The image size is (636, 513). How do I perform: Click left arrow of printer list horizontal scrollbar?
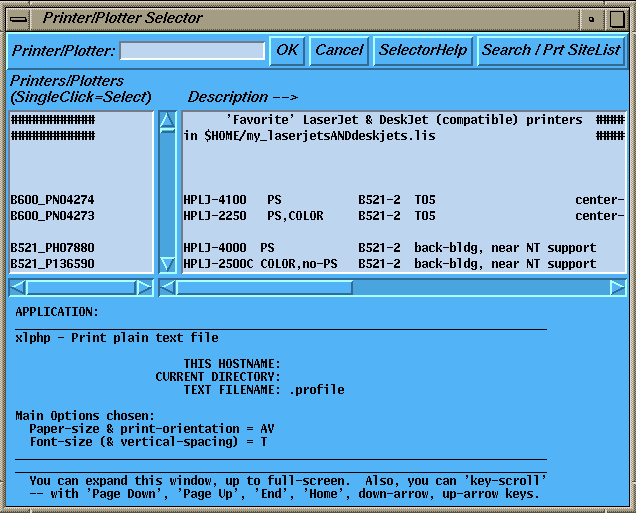point(17,288)
